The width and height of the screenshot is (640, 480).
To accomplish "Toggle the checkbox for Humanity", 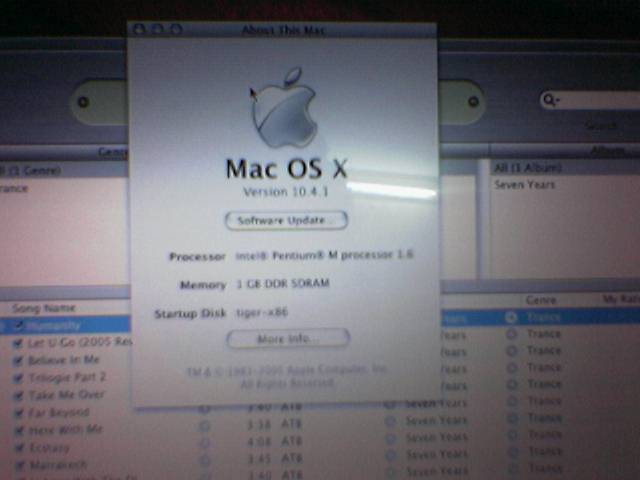I will click(18, 325).
